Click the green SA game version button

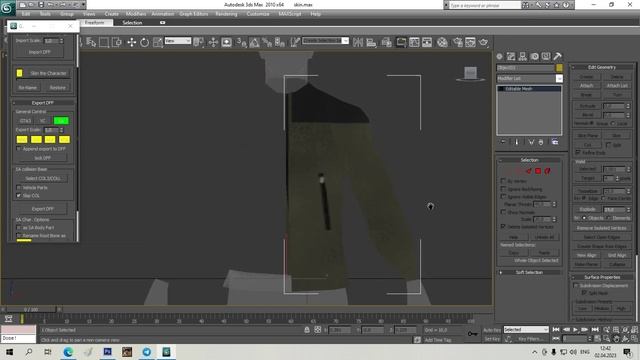click(61, 121)
